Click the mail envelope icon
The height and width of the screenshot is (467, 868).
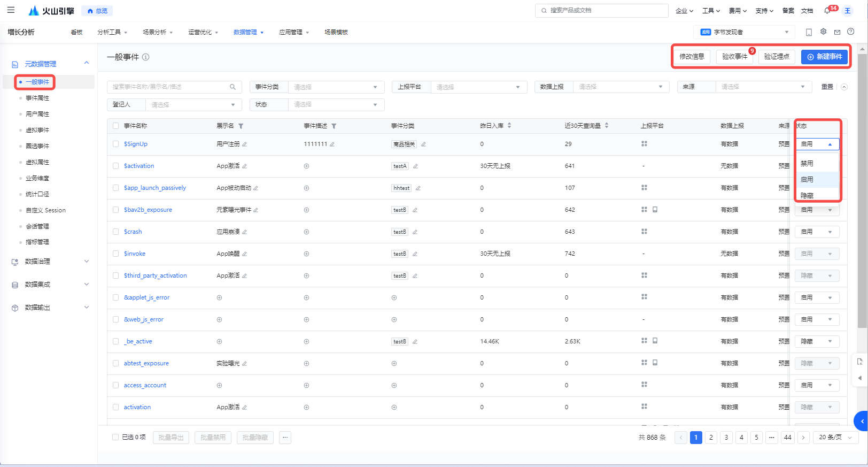[x=837, y=32]
